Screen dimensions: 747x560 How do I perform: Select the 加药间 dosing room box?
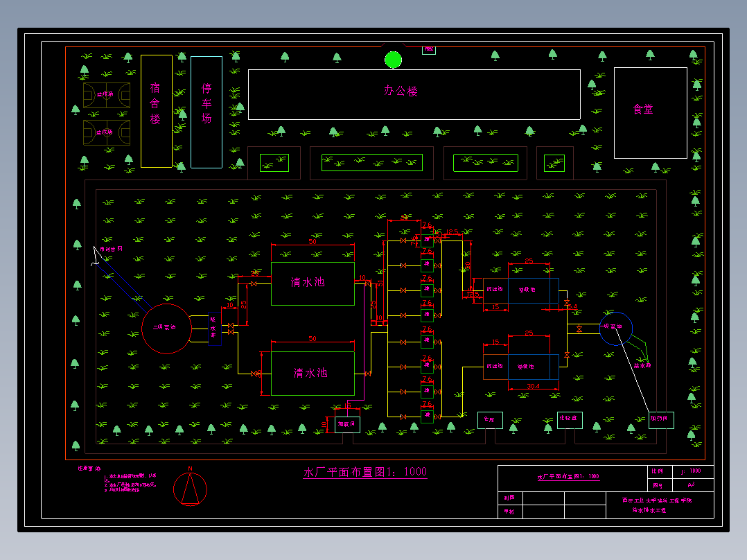point(661,420)
